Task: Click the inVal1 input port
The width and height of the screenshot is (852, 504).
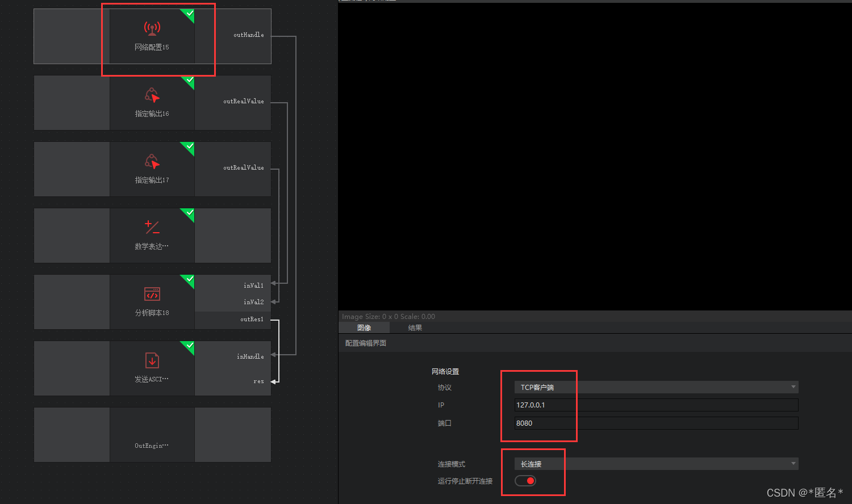Action: (253, 285)
